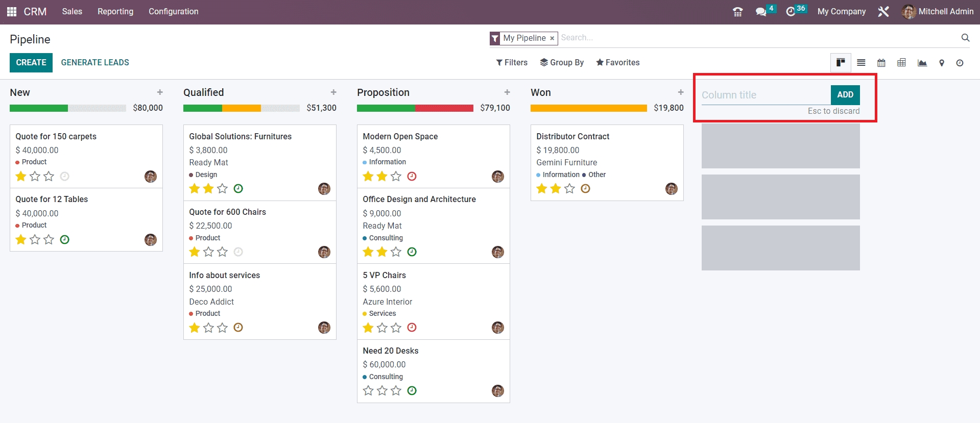Focus the Column title input field
Viewport: 980px width, 423px height.
[x=764, y=95]
